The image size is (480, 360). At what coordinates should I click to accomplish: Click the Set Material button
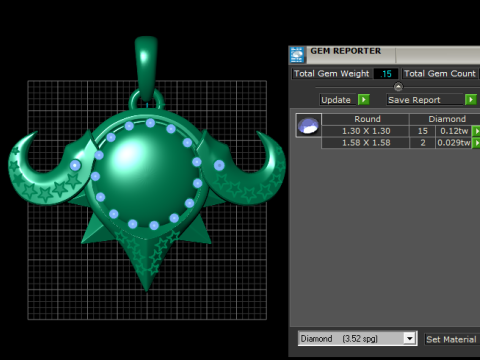tap(451, 339)
